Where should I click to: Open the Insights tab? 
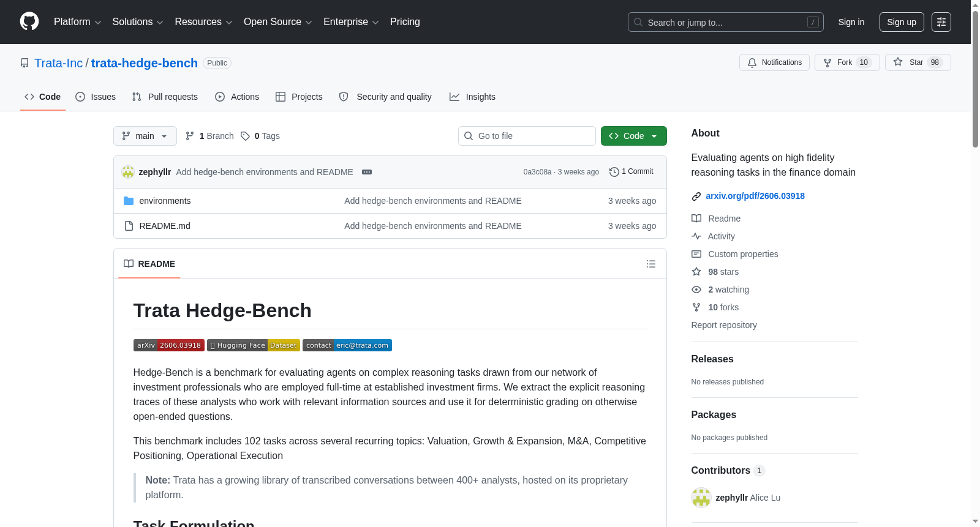[x=472, y=97]
